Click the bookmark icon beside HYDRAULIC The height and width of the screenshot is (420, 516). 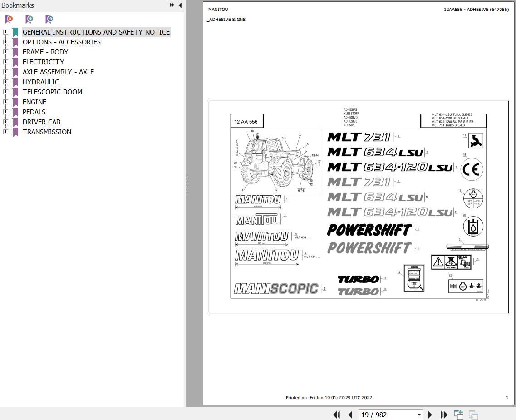(15, 82)
